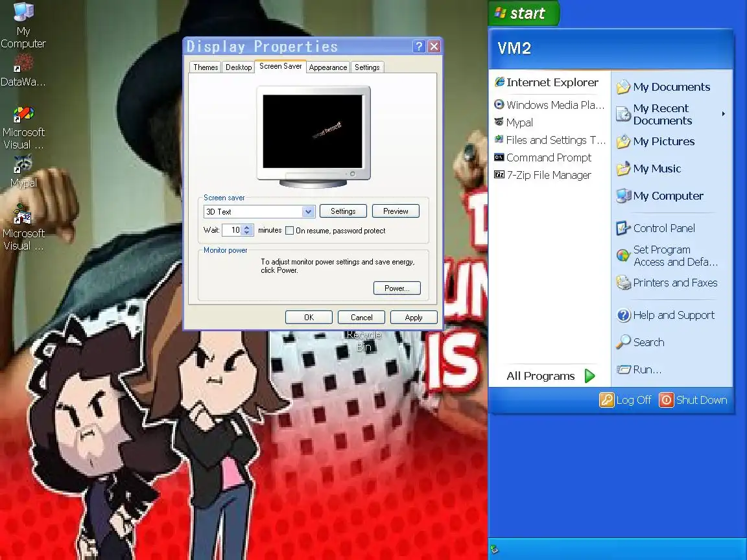
Task: Open My Pictures in Start menu
Action: (656, 141)
